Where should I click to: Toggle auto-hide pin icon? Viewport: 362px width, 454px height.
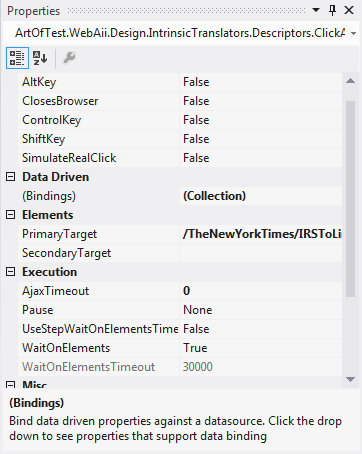[x=332, y=10]
